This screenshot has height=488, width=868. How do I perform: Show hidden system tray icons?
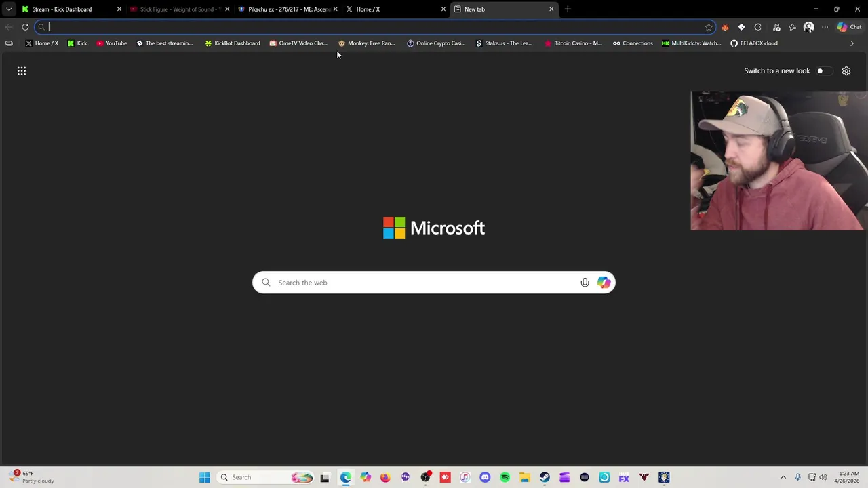click(783, 477)
